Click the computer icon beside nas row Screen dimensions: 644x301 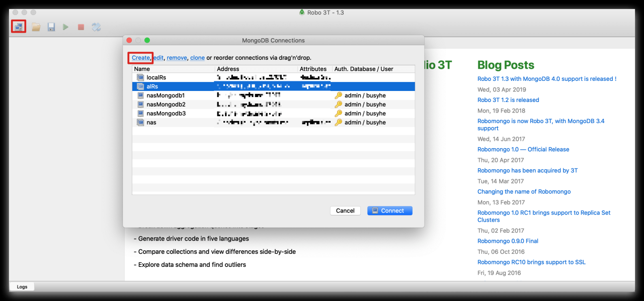tap(140, 123)
